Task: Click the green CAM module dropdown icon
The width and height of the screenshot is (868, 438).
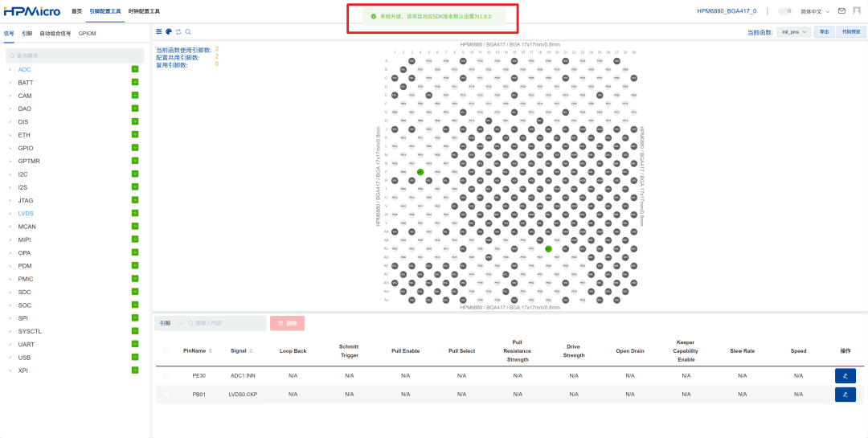Action: [x=134, y=96]
